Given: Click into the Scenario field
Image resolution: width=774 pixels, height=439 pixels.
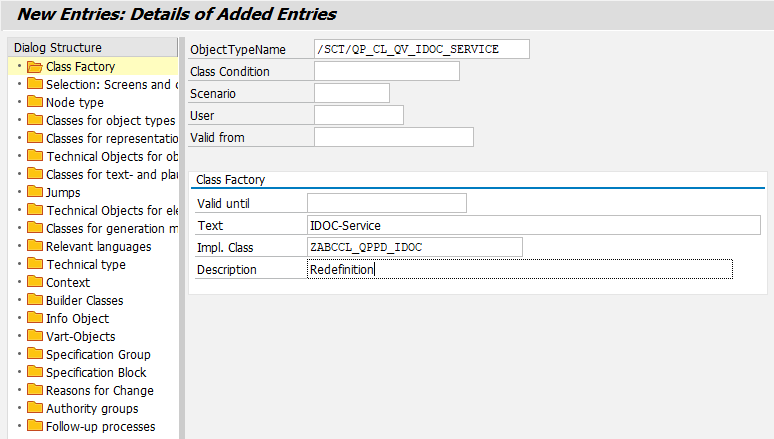Looking at the screenshot, I should point(351,93).
